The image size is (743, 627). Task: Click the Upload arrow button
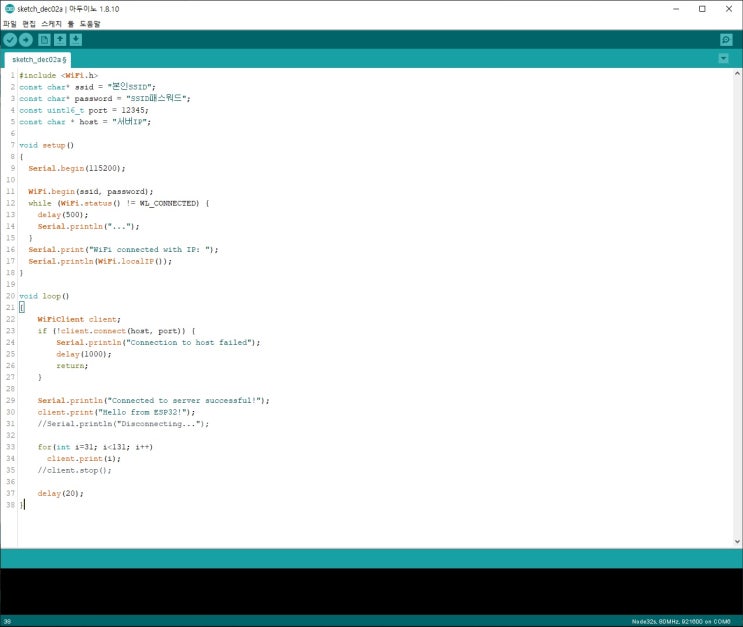point(26,39)
